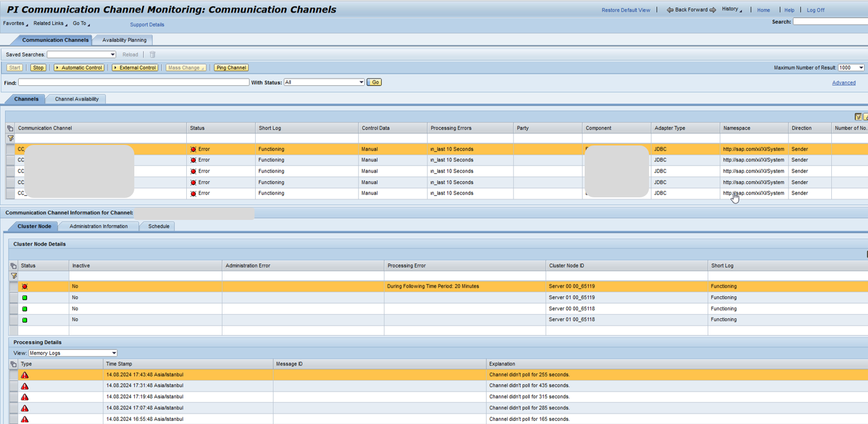This screenshot has height=424, width=868.
Task: Switch to the Availability Planning tab
Action: [x=124, y=40]
